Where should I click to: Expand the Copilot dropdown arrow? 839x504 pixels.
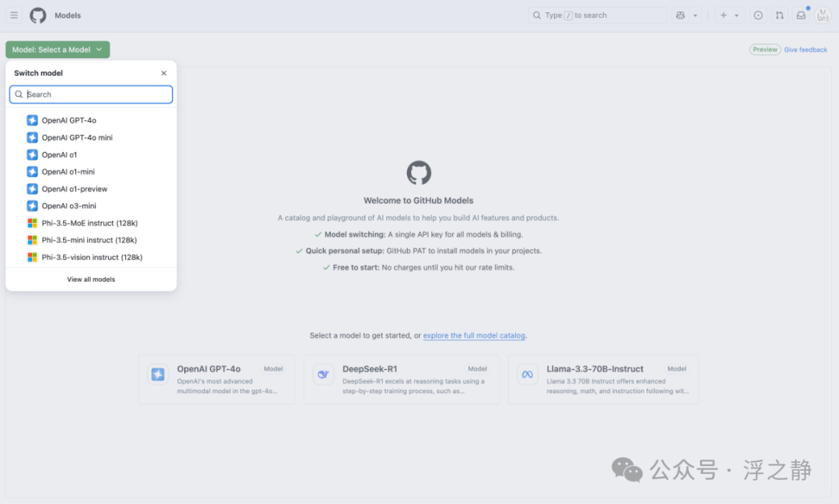click(x=695, y=16)
